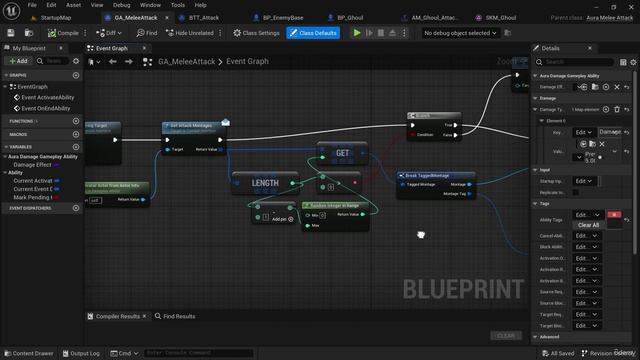Toggle the Replicate Input checkbox

pyautogui.click(x=576, y=192)
